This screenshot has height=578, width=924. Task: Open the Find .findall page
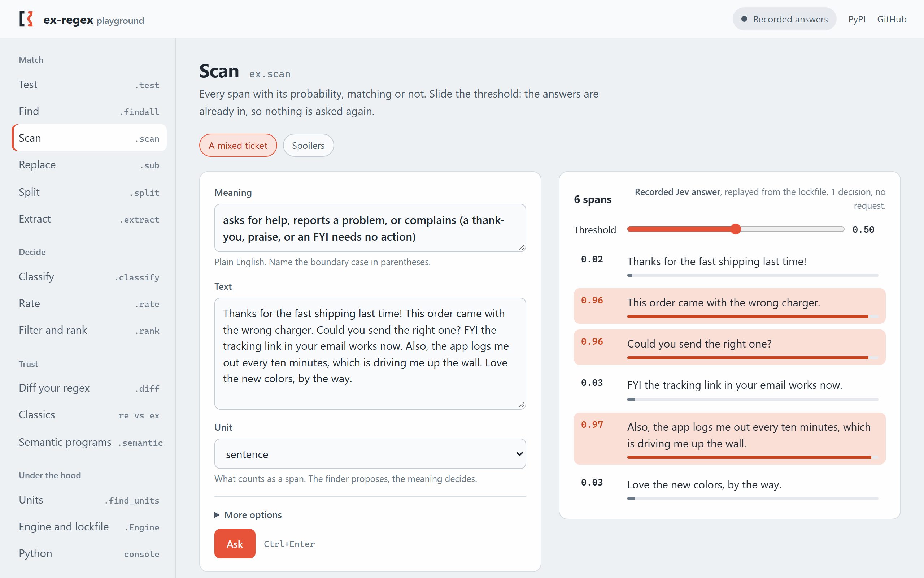tap(89, 111)
